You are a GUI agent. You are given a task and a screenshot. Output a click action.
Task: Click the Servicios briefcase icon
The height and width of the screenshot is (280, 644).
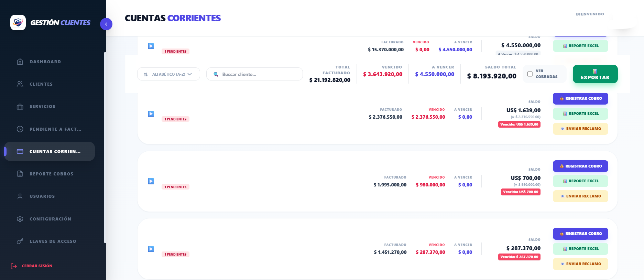(x=20, y=107)
